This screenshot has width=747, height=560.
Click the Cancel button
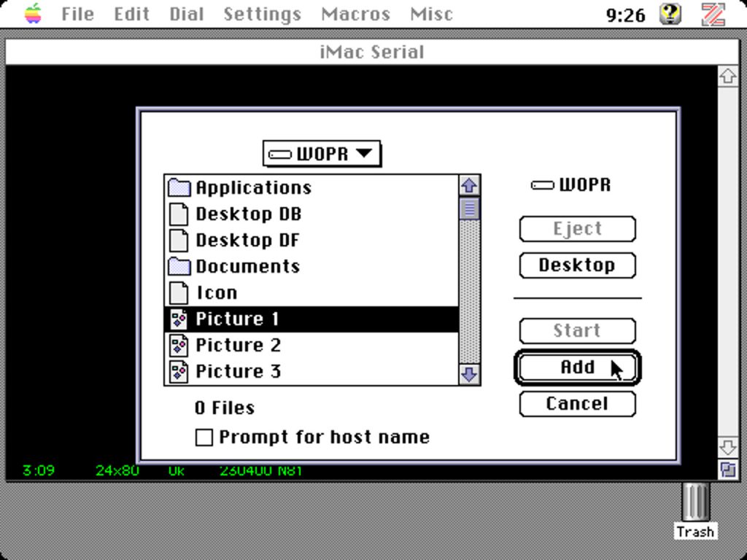578,404
